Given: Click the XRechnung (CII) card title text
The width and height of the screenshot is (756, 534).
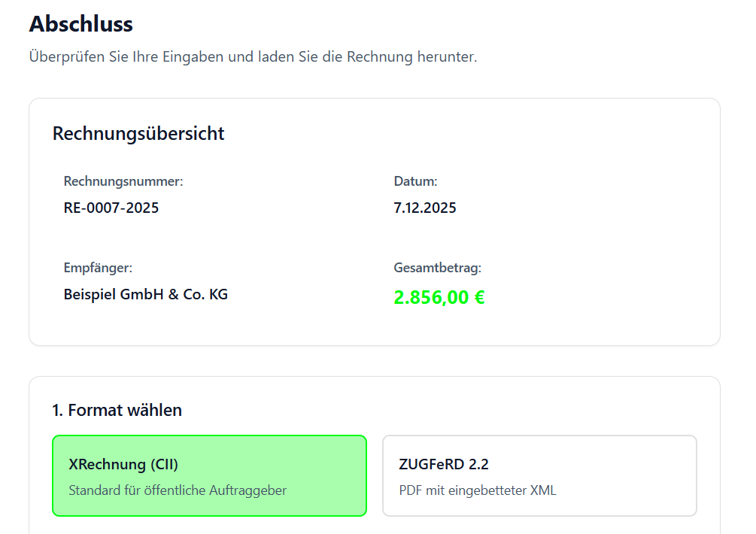Looking at the screenshot, I should coord(123,464).
